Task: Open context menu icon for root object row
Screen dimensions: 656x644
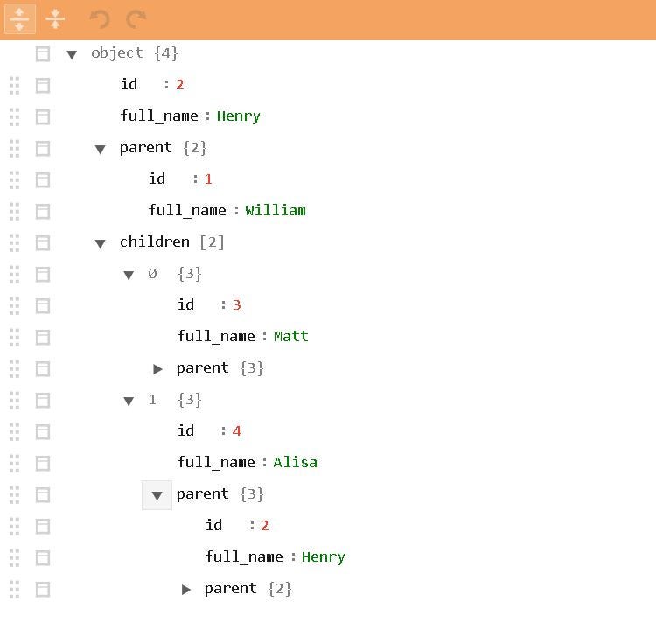Action: pyautogui.click(x=43, y=54)
